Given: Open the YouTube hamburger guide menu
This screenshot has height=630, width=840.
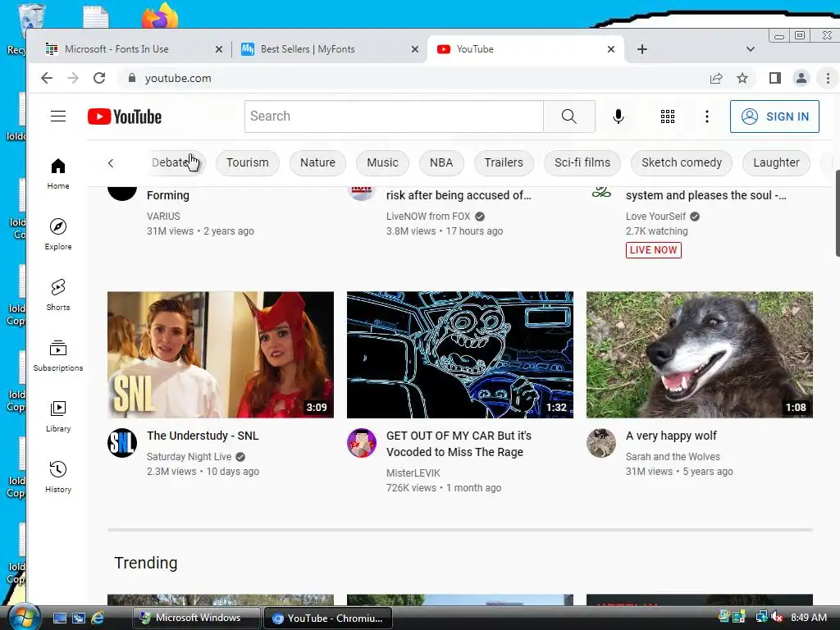Looking at the screenshot, I should click(58, 116).
